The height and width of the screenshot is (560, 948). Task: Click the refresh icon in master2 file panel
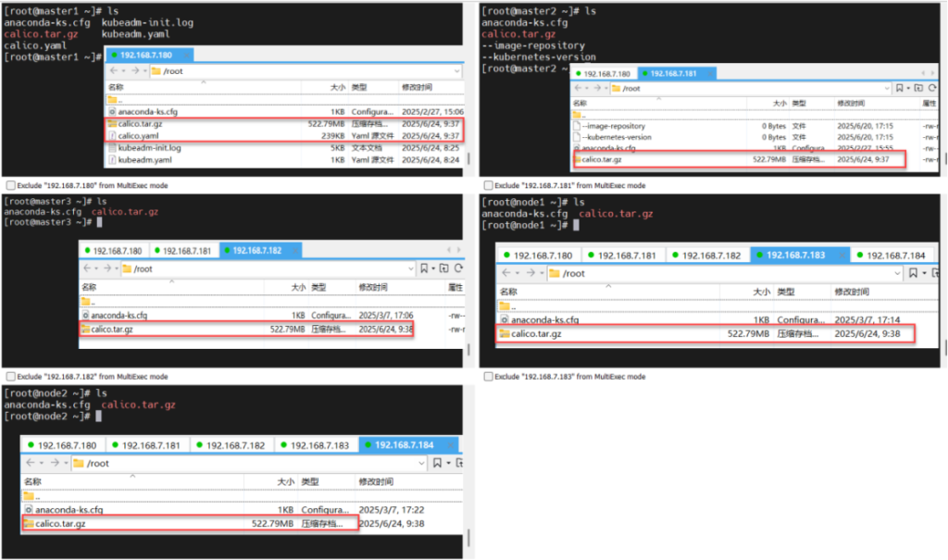click(933, 88)
